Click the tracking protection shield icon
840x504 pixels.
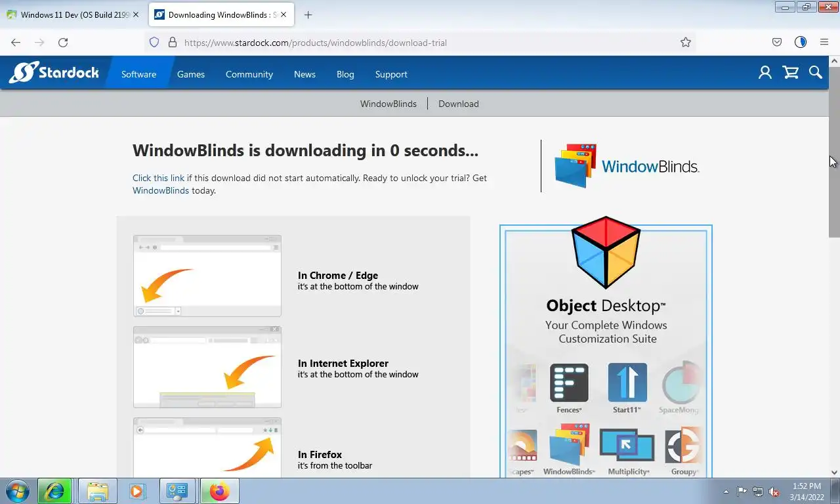click(x=154, y=43)
